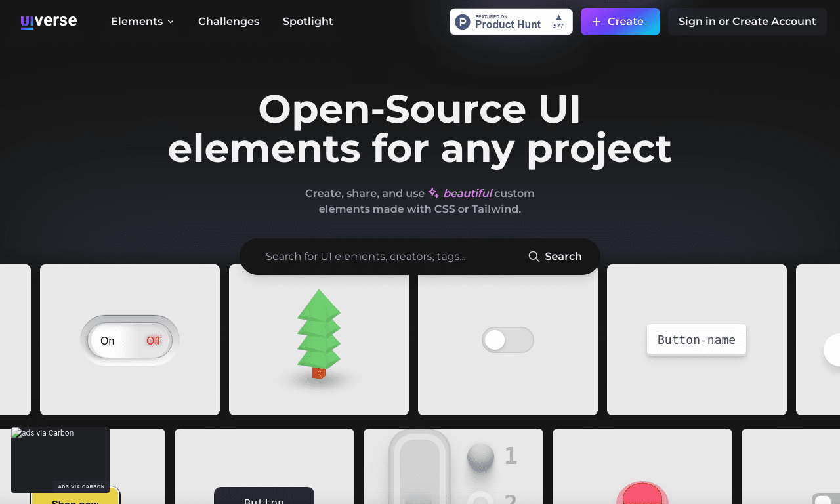Click the red round push button element
This screenshot has width=840, height=504.
pyautogui.click(x=642, y=493)
